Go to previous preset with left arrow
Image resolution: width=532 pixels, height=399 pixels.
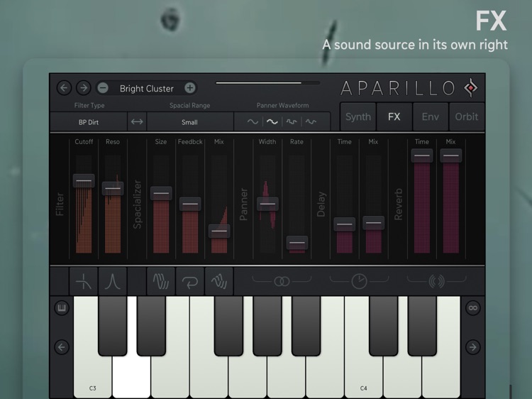tap(64, 88)
